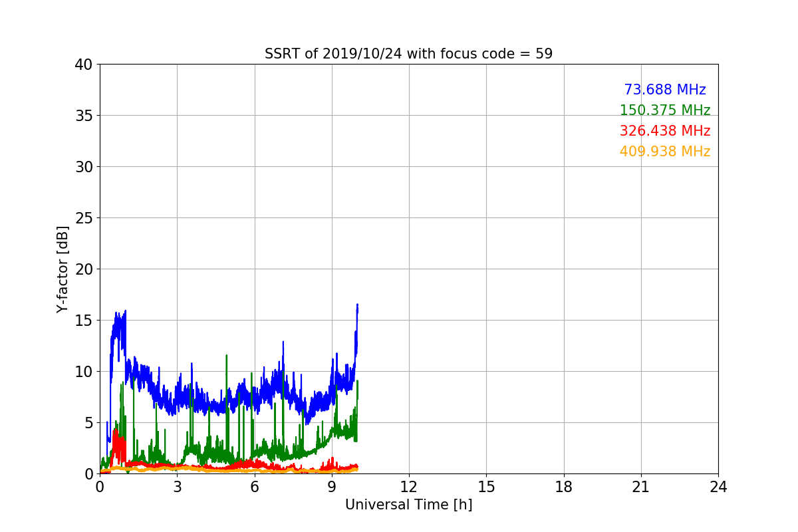
Task: Click the y-axis tick label 40
Action: pos(84,65)
